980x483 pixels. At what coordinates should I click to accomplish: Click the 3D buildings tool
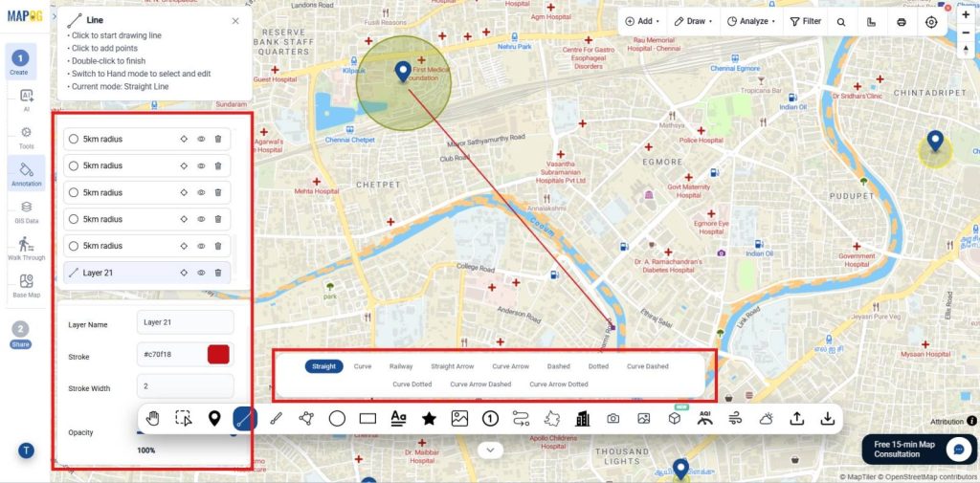coord(583,419)
